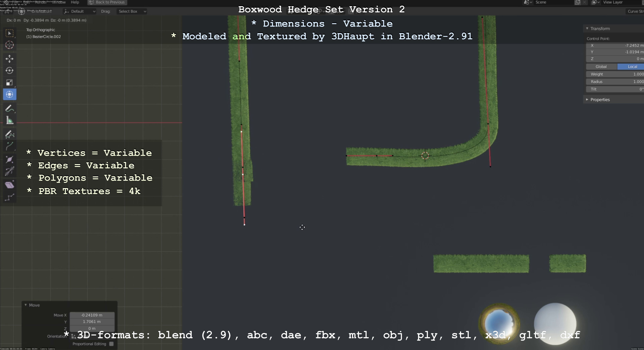Screen dimensions: 644x350
Task: Select the Select Box tool
Action: (x=10, y=33)
